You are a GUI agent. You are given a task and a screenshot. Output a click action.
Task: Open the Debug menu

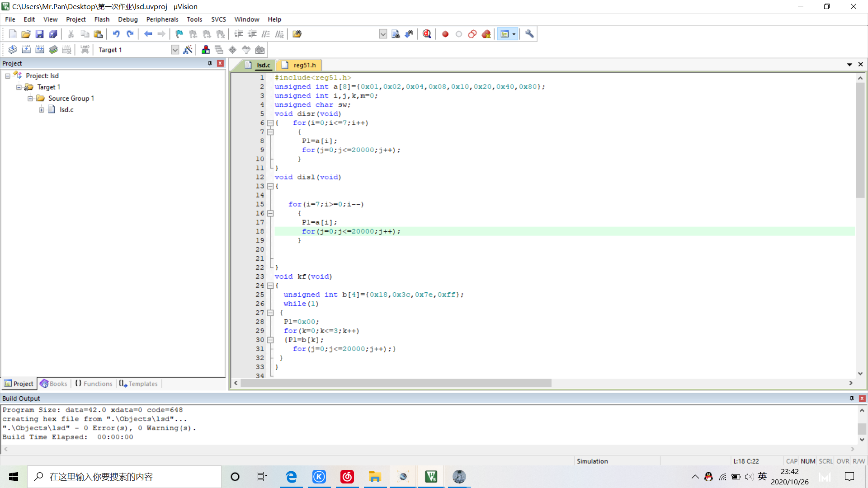[128, 19]
